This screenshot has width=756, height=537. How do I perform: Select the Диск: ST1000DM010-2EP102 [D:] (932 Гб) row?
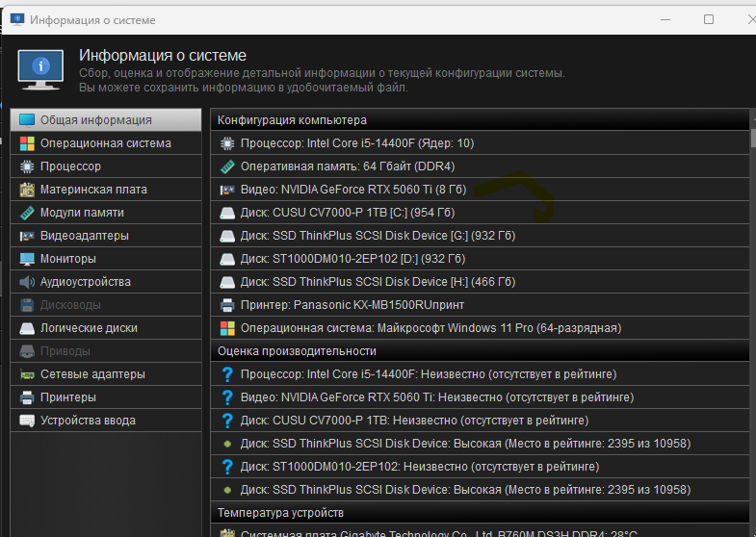coord(480,259)
